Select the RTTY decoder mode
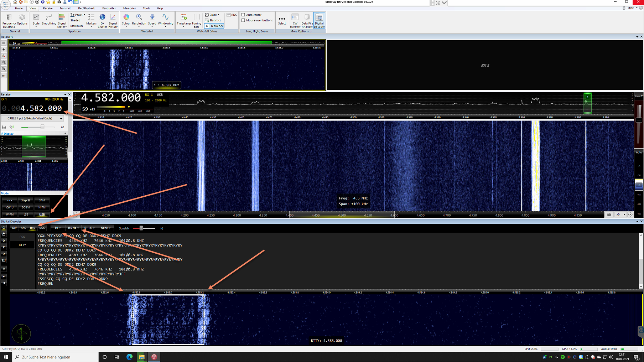 point(22,245)
